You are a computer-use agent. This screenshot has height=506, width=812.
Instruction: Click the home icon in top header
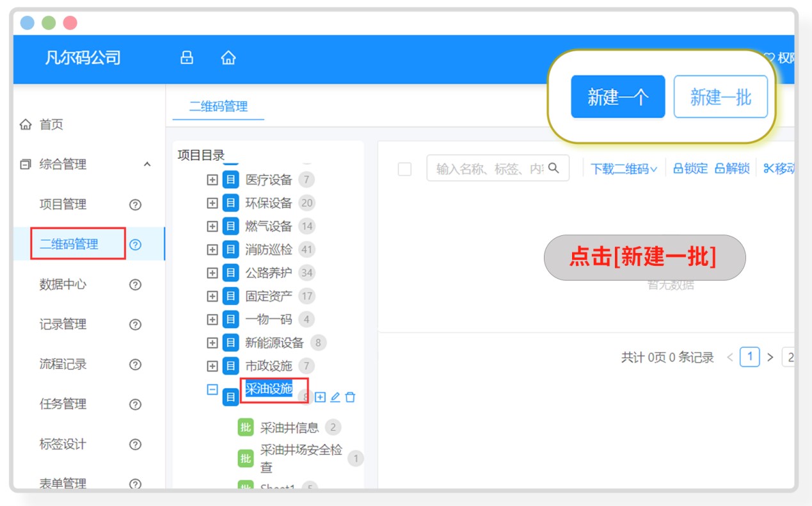pos(228,58)
